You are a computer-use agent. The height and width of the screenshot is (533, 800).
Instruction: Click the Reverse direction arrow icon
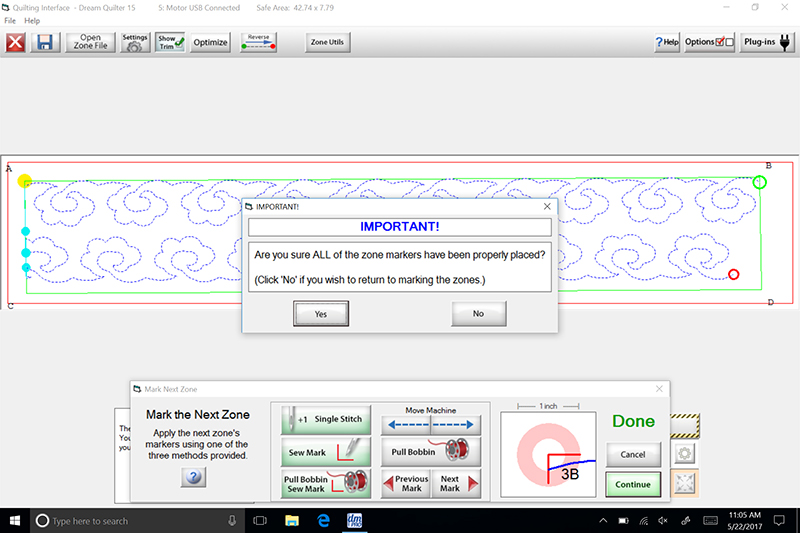pos(258,42)
